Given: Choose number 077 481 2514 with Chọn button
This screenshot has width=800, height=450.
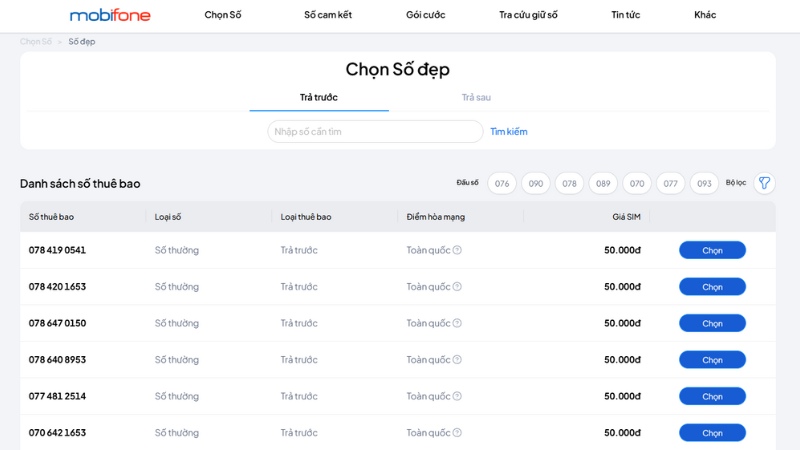Looking at the screenshot, I should tap(712, 396).
